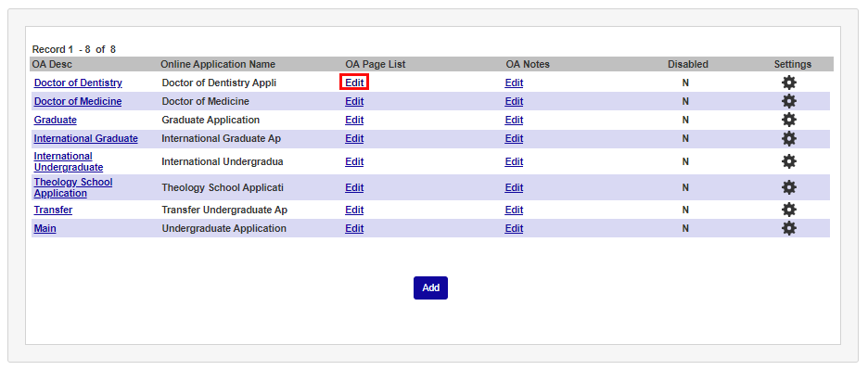This screenshot has height=370, width=868.
Task: Edit OA Notes for International Undergraduate
Action: click(x=514, y=161)
